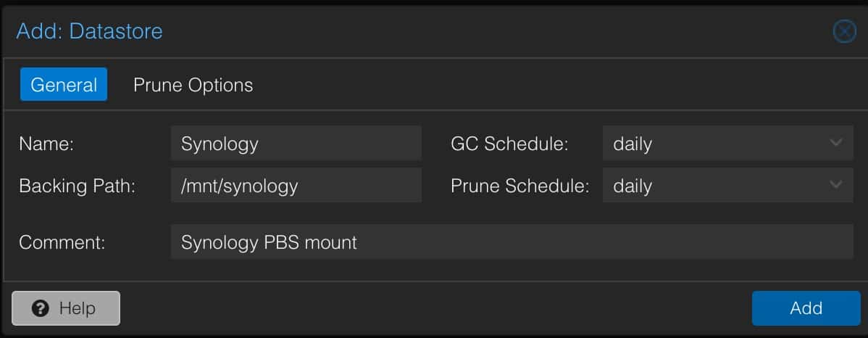Click the Add: Datastore title bar

(x=89, y=31)
